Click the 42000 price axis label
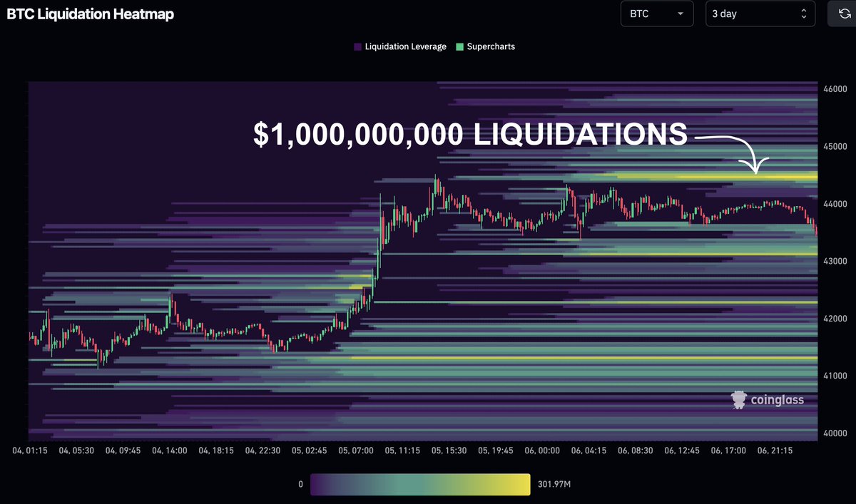Screen dimensions: 856x504 point(835,318)
